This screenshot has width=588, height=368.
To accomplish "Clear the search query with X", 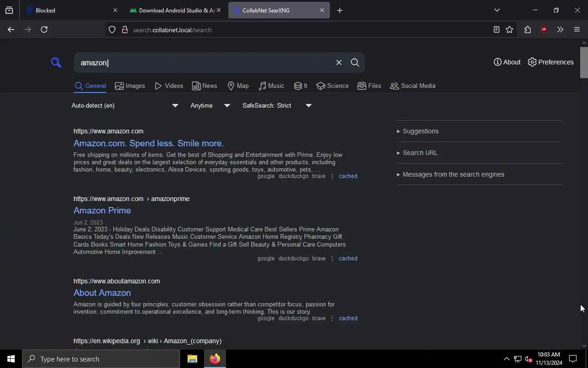I will click(339, 63).
